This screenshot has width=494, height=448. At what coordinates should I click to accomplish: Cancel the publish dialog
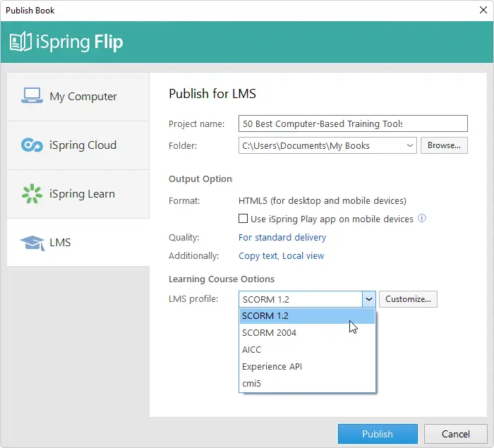coord(456,434)
